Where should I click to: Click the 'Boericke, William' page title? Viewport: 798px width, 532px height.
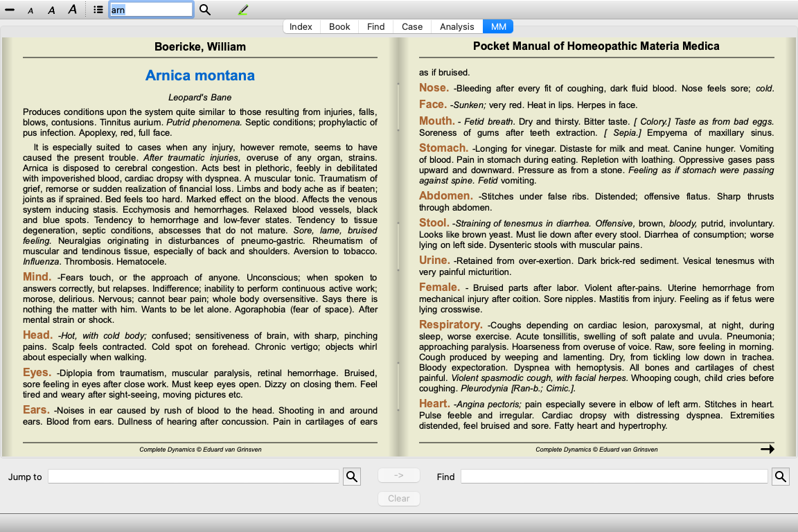coord(200,47)
